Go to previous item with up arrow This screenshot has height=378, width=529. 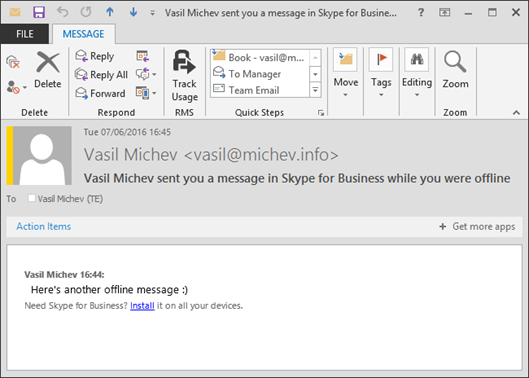[x=110, y=12]
